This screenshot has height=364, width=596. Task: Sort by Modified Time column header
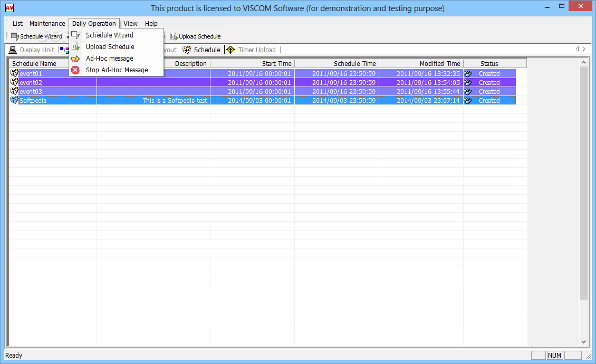pyautogui.click(x=421, y=63)
